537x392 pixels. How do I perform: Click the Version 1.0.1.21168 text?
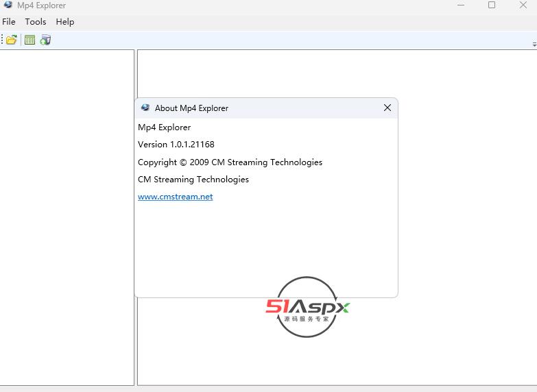tap(176, 145)
